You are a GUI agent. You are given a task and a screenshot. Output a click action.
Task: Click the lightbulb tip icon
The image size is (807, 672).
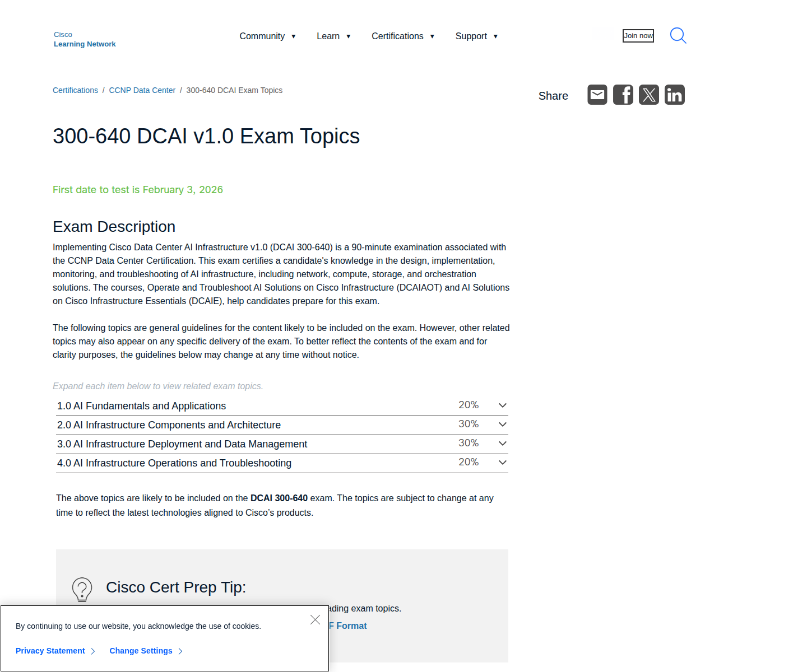tap(82, 590)
